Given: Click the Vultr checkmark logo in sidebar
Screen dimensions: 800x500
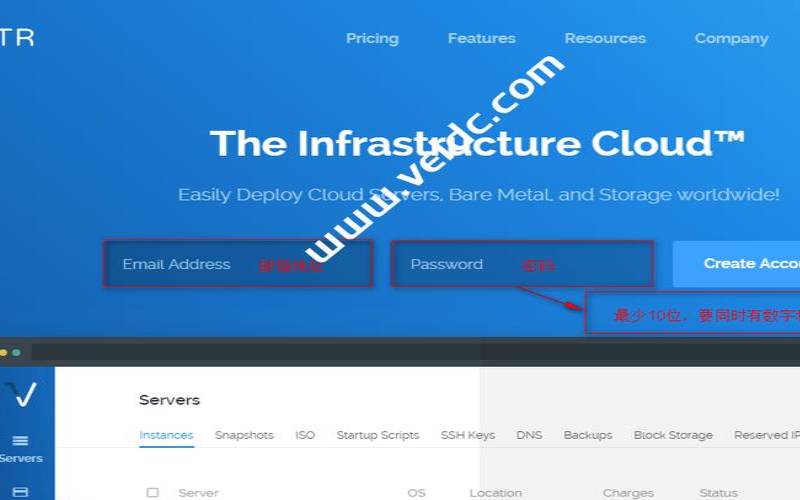Looking at the screenshot, I should tap(21, 394).
